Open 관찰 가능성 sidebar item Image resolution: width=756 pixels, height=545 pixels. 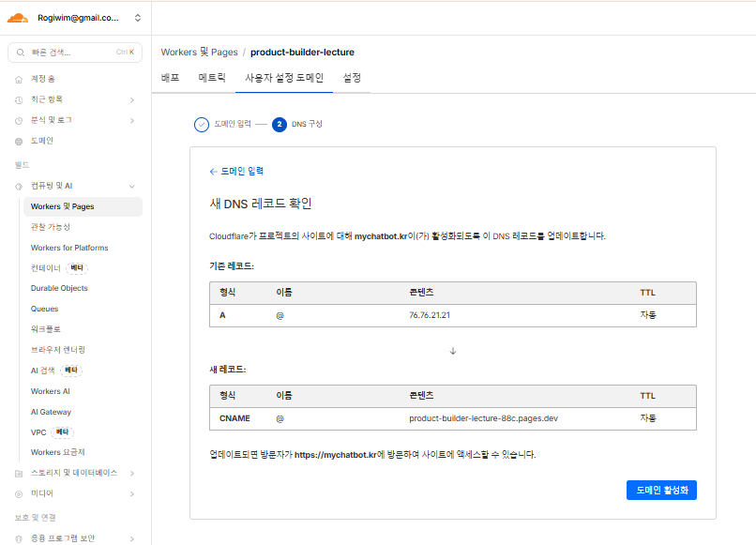tap(51, 227)
